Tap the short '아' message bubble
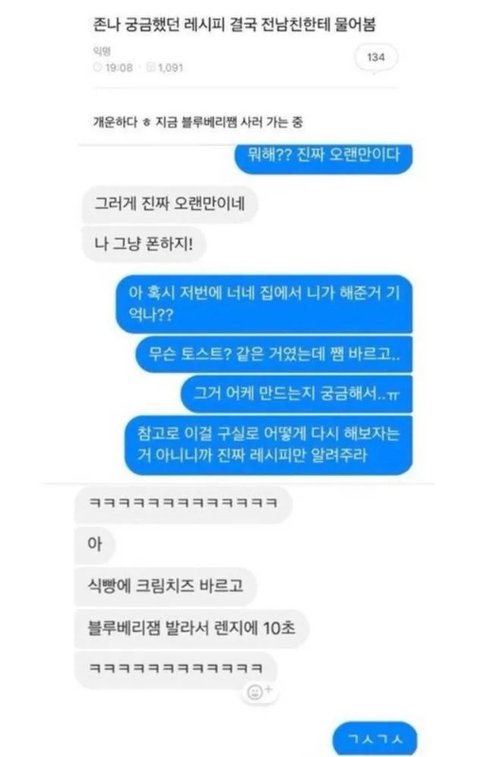The width and height of the screenshot is (480, 757). 95,545
